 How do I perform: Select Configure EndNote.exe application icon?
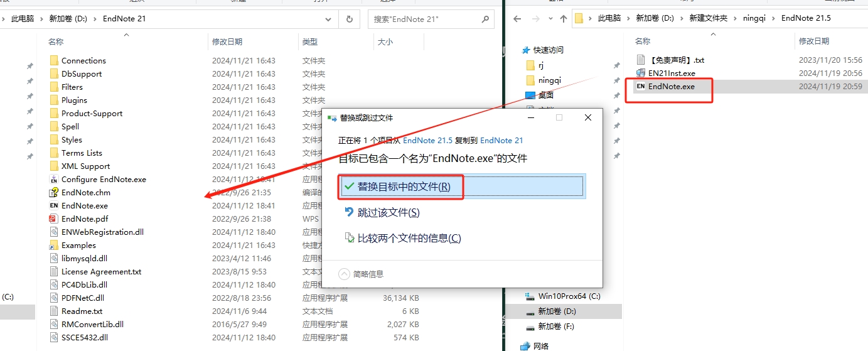(x=54, y=180)
